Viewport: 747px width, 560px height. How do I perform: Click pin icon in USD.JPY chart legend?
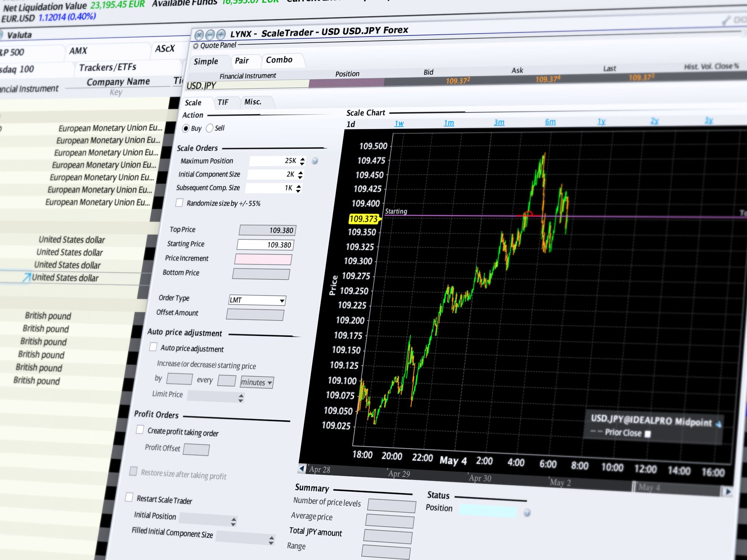(x=719, y=424)
